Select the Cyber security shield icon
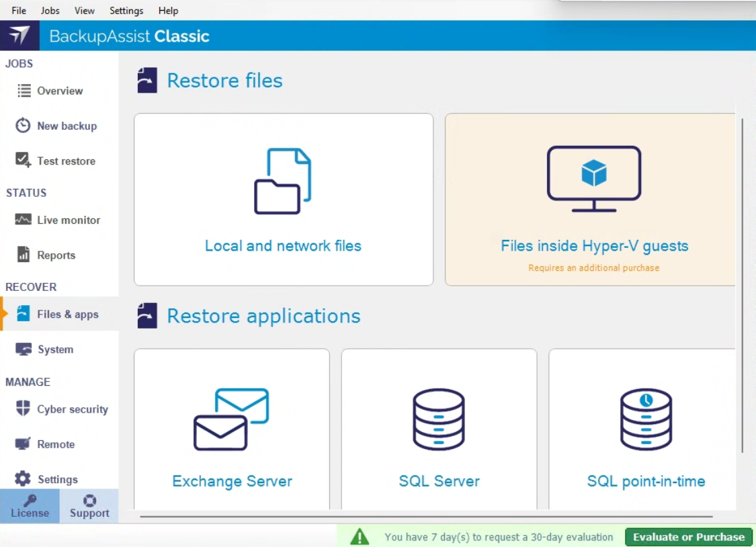 pos(24,409)
